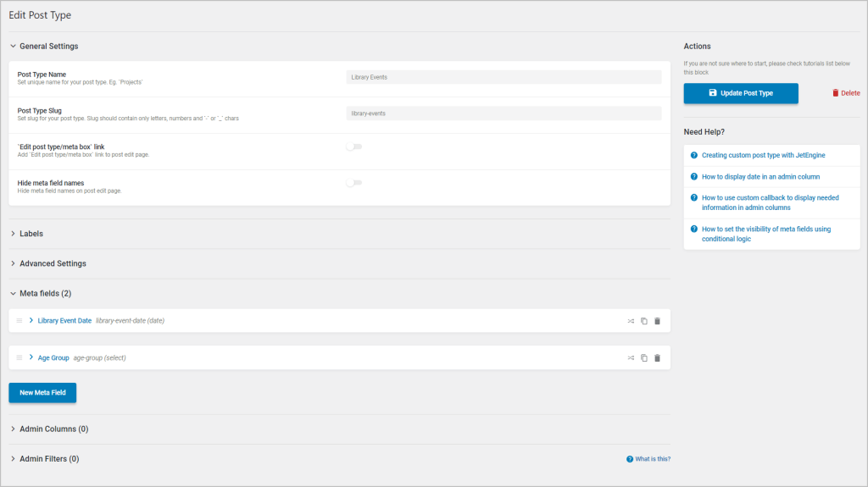
Task: Click conditional logic icon for Age Group
Action: click(631, 358)
